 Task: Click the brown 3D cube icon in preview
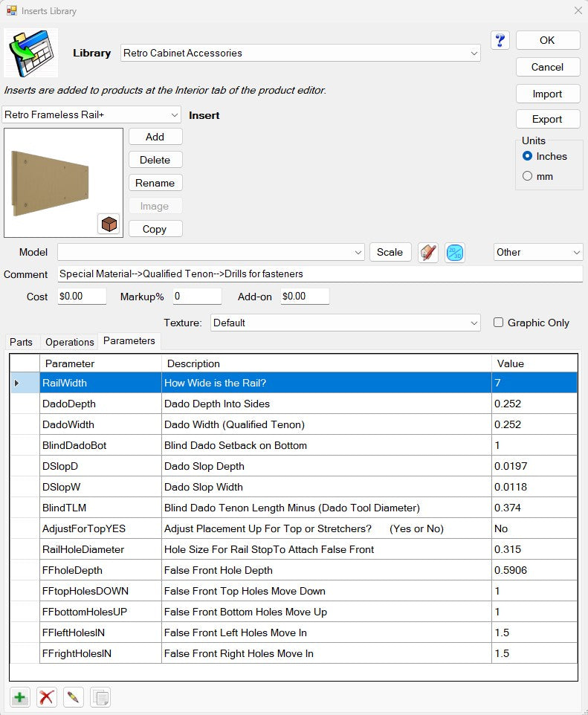(109, 224)
